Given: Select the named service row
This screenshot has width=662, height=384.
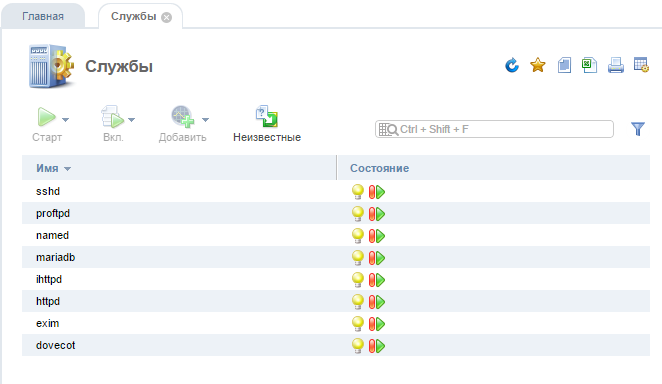Looking at the screenshot, I should click(336, 235).
